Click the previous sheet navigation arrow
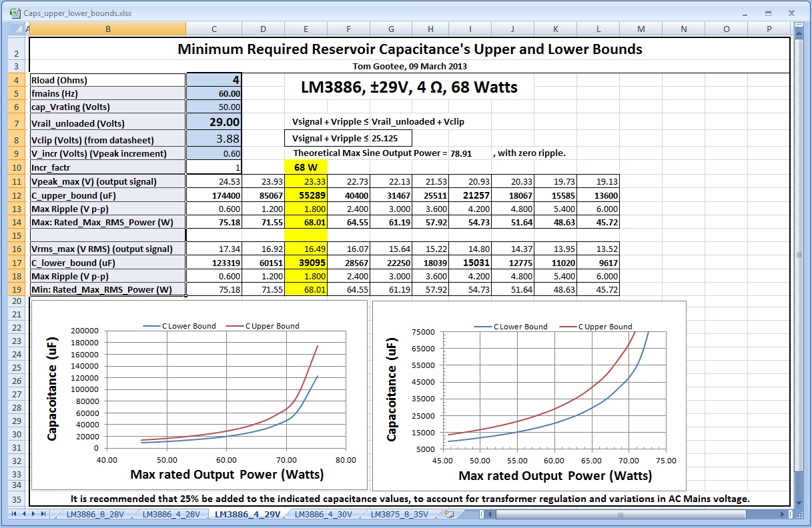 [24, 514]
